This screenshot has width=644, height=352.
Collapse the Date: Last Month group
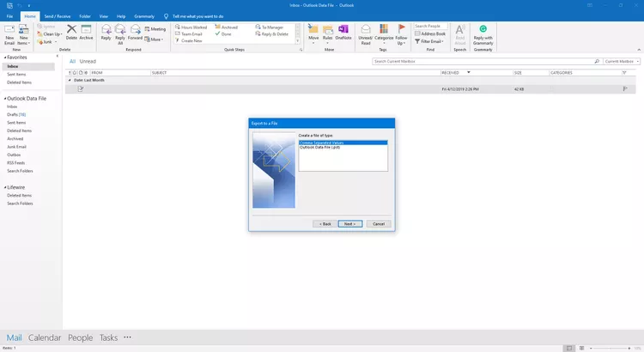[x=70, y=80]
